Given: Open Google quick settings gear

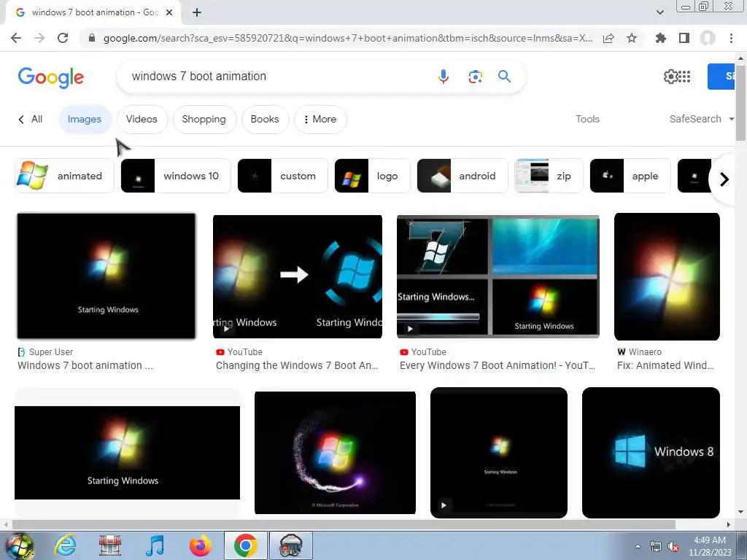Looking at the screenshot, I should 670,76.
